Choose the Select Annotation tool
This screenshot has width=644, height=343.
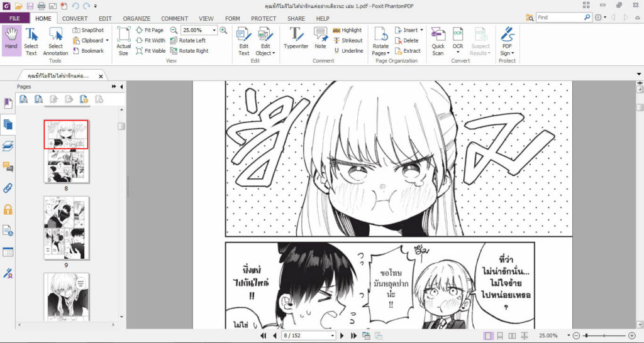tap(55, 42)
